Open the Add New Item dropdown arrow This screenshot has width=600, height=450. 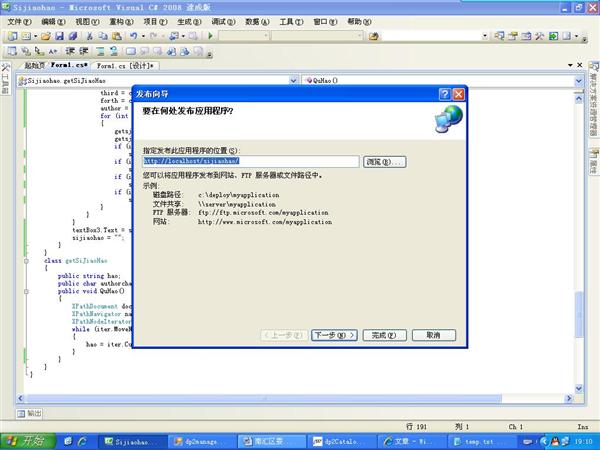[35, 36]
